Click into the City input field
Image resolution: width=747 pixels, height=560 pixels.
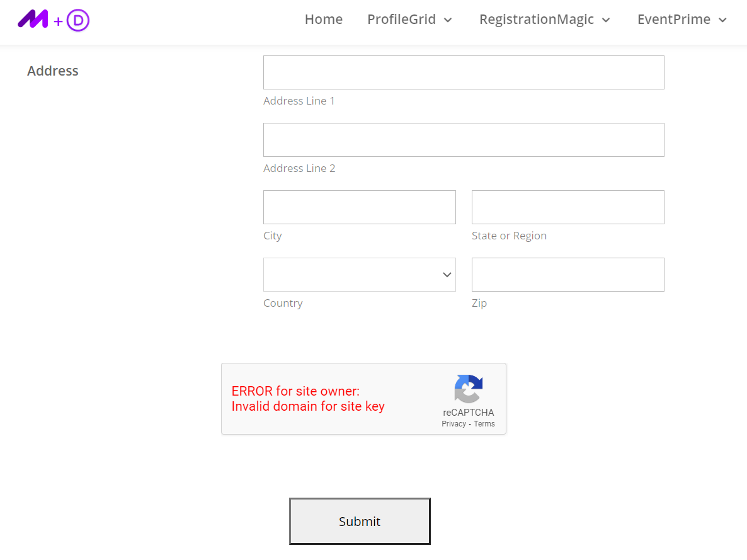pyautogui.click(x=359, y=207)
